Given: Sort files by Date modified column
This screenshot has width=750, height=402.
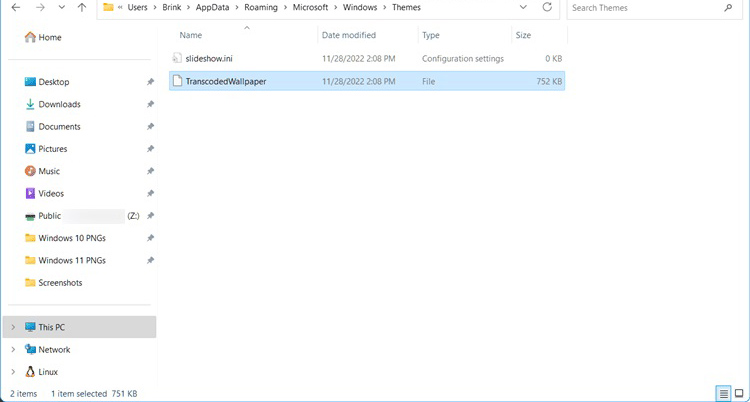Looking at the screenshot, I should coord(348,35).
